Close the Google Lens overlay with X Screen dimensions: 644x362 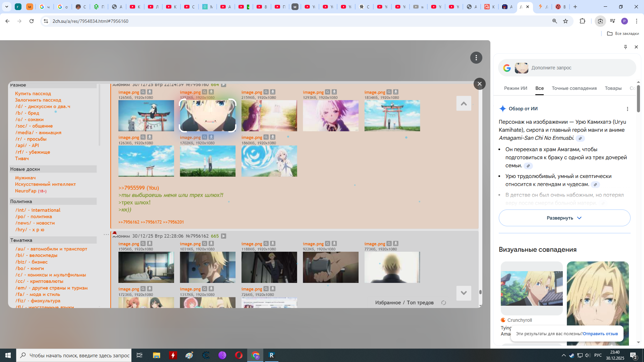point(479,84)
